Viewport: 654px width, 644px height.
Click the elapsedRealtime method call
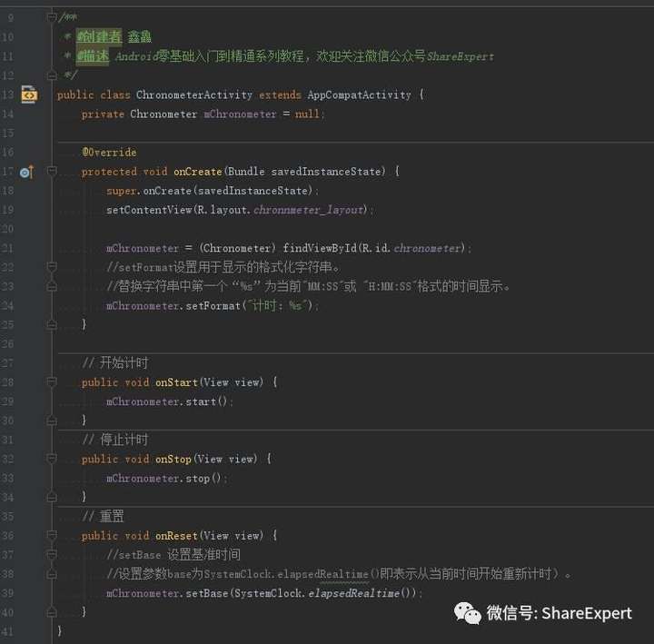[x=353, y=593]
